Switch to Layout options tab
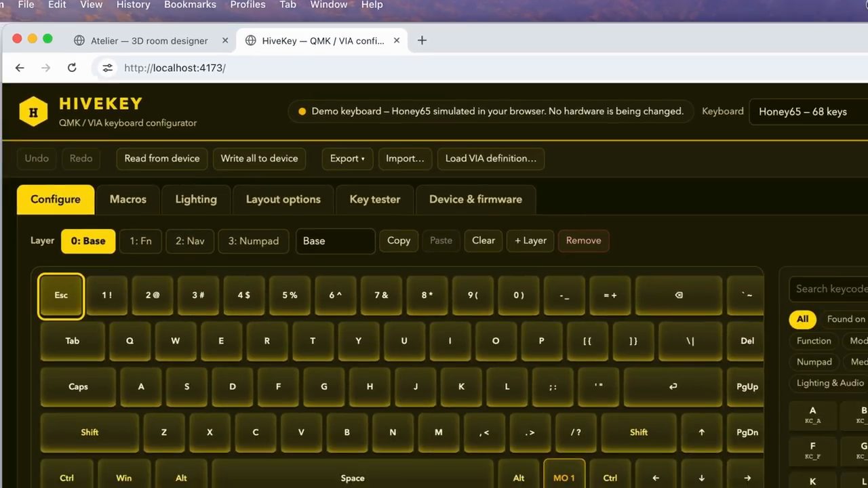Screen dimensions: 868x488 [283, 199]
